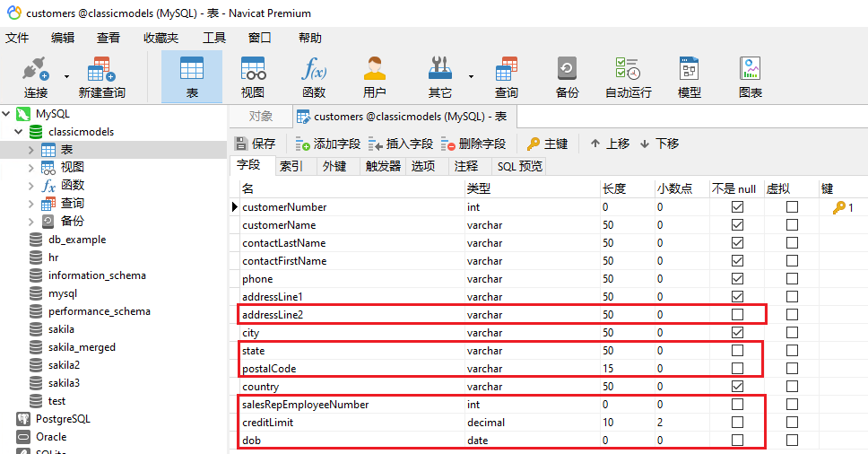Expand the Functions (函数) tree node

(x=31, y=186)
